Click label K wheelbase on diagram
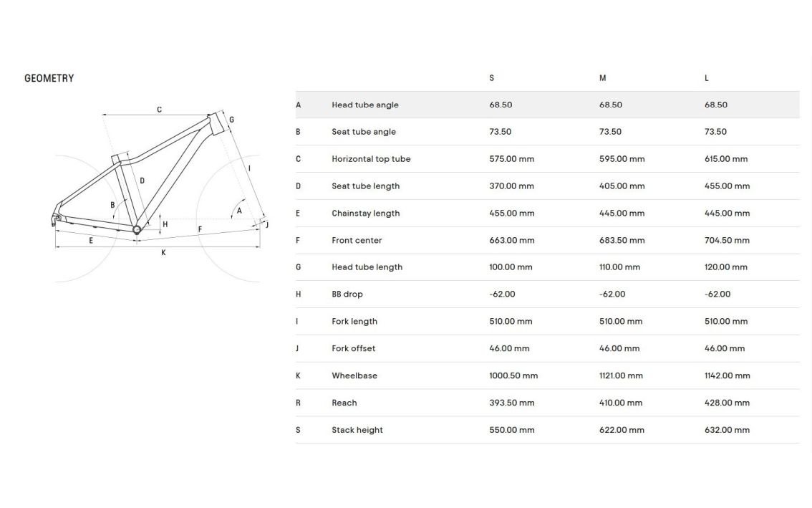Image resolution: width=812 pixels, height=508 pixels. pyautogui.click(x=164, y=252)
